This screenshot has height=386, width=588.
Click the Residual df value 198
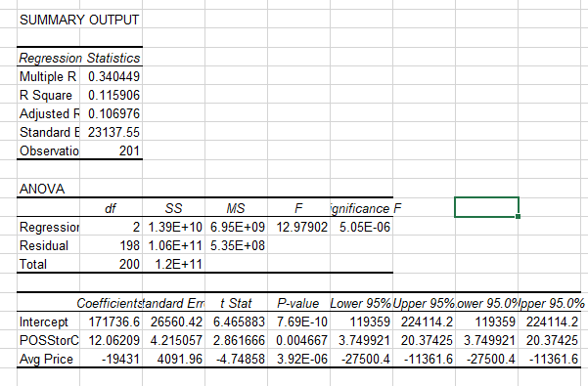coord(129,245)
